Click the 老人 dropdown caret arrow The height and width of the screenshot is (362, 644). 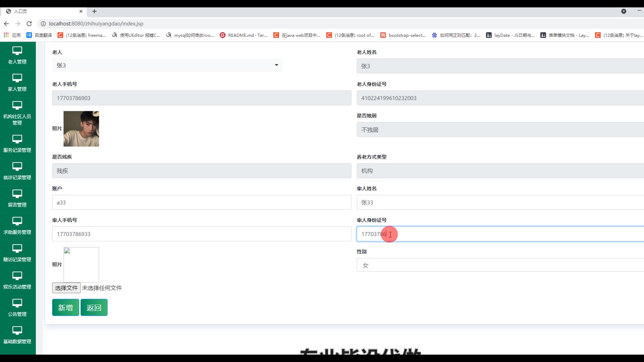276,65
